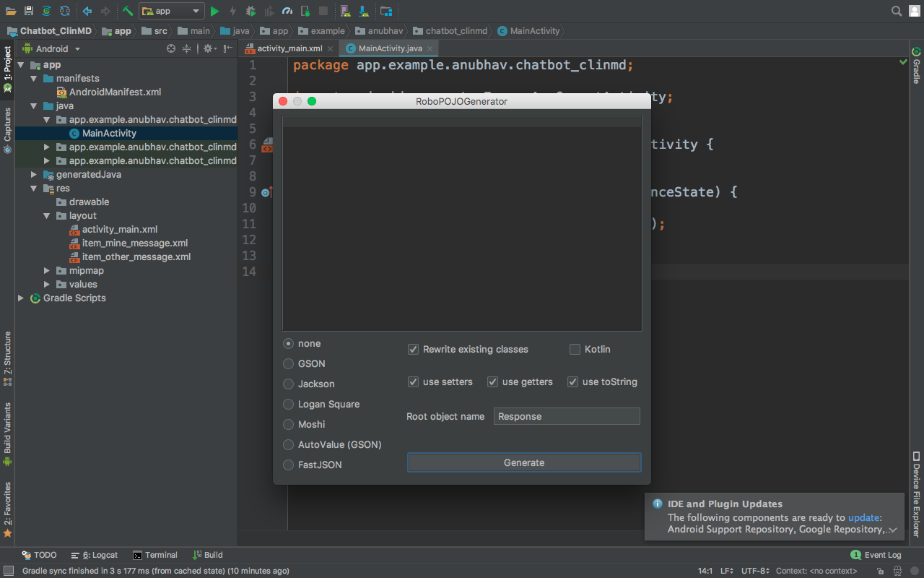Viewport: 924px width, 578px height.
Task: Expand the generatedJava folder
Action: tap(33, 175)
